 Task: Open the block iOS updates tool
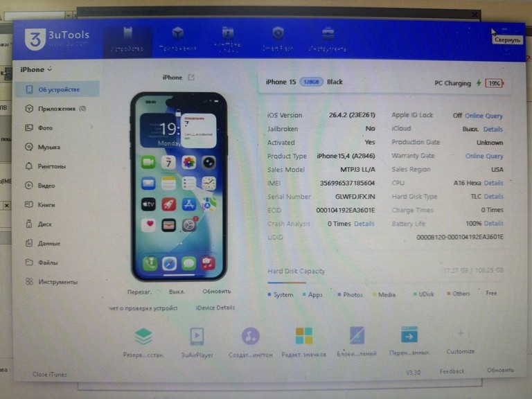(x=357, y=335)
